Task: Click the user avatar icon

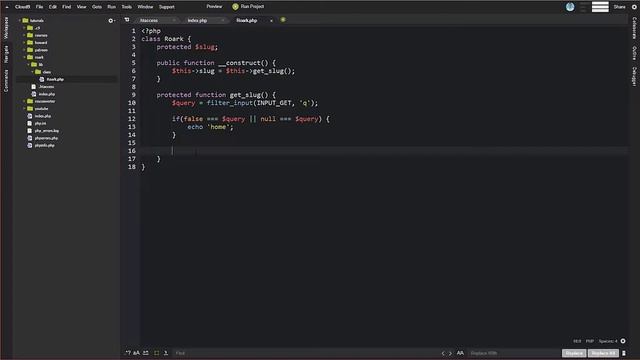Action: pos(570,7)
